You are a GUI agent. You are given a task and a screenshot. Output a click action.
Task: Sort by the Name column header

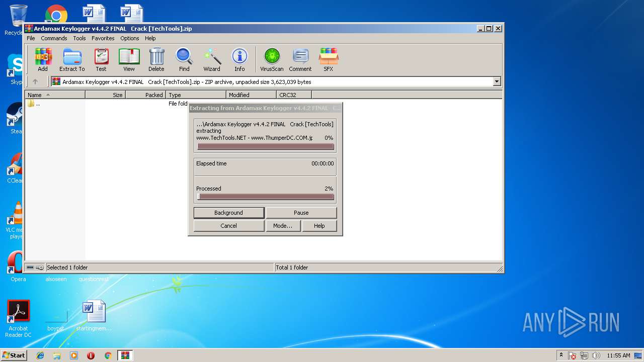pos(55,95)
